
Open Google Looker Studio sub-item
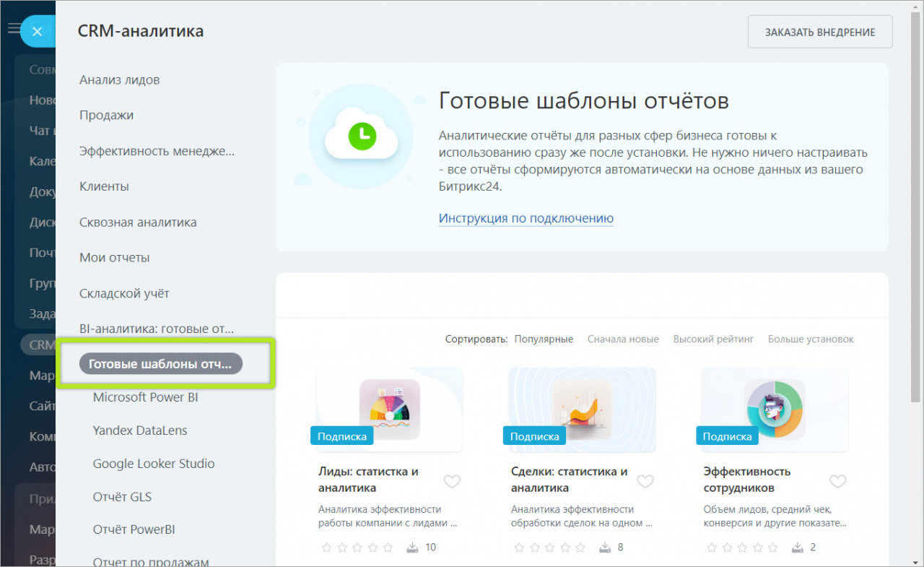point(154,464)
